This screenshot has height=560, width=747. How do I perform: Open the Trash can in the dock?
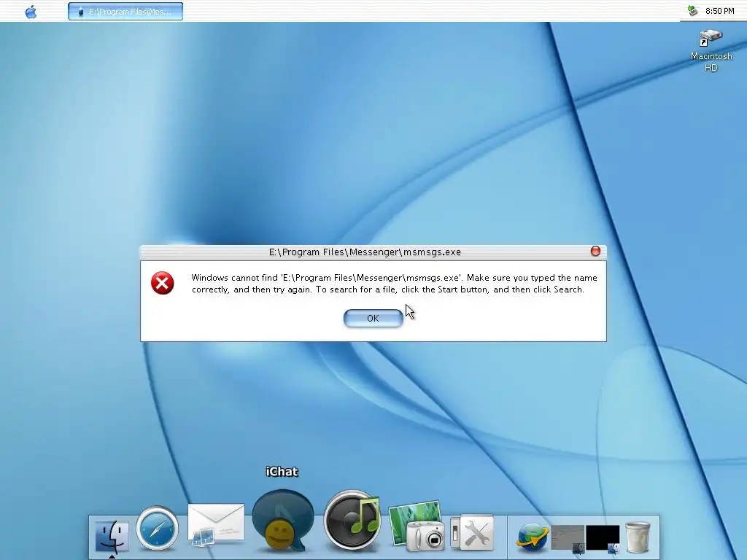638,537
